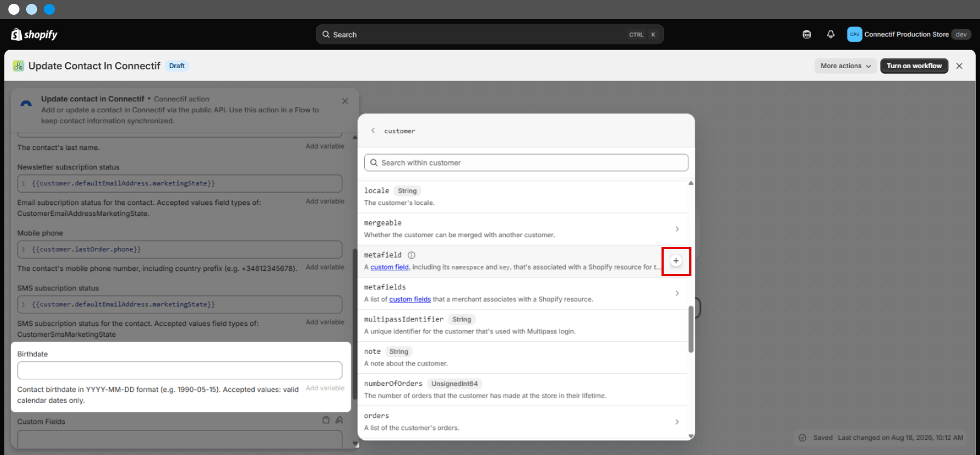Click Add variable under Mobile phone

tap(325, 267)
